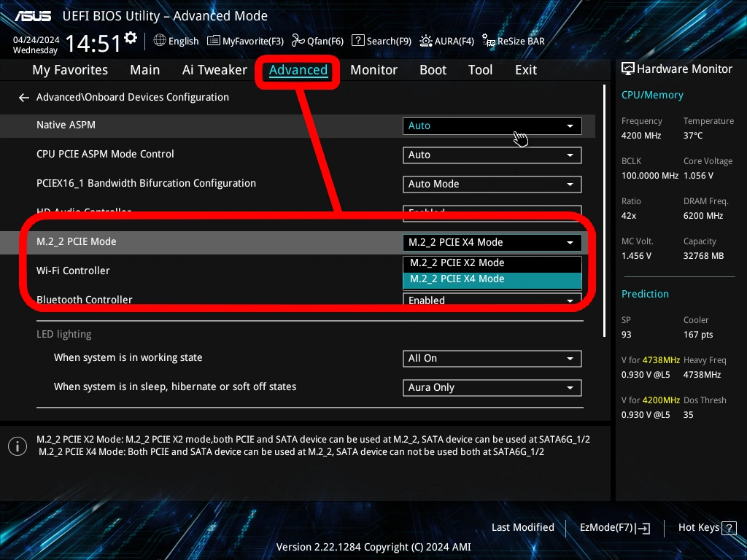747x560 pixels.
Task: Select the Wi-Fi Controller setting label
Action: point(73,271)
